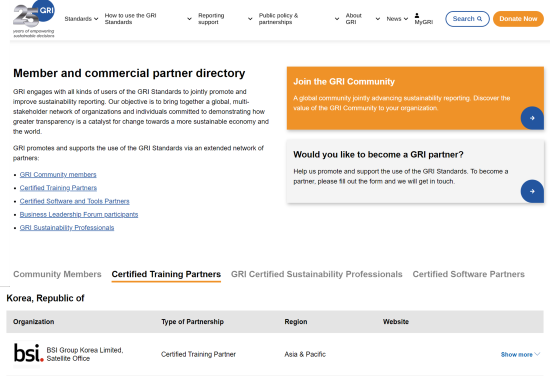The width and height of the screenshot is (550, 388).
Task: Click the Korea, Republic of heading
Action: (x=45, y=298)
